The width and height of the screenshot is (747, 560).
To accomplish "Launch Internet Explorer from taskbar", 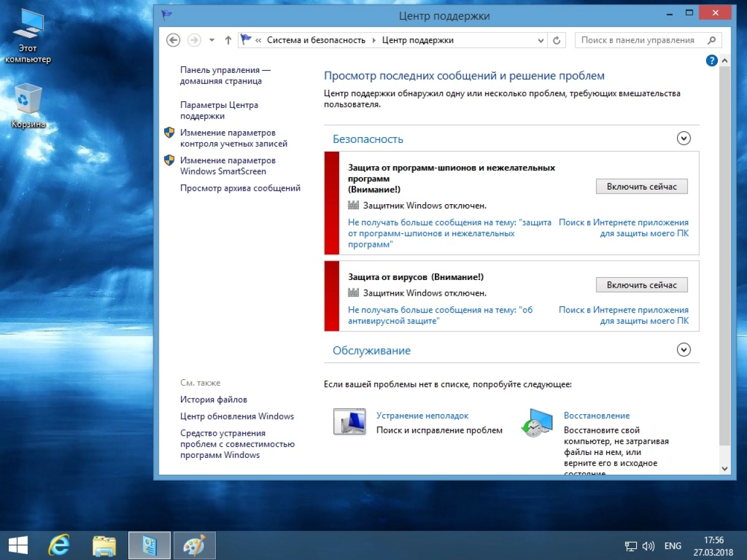I will pos(59,545).
